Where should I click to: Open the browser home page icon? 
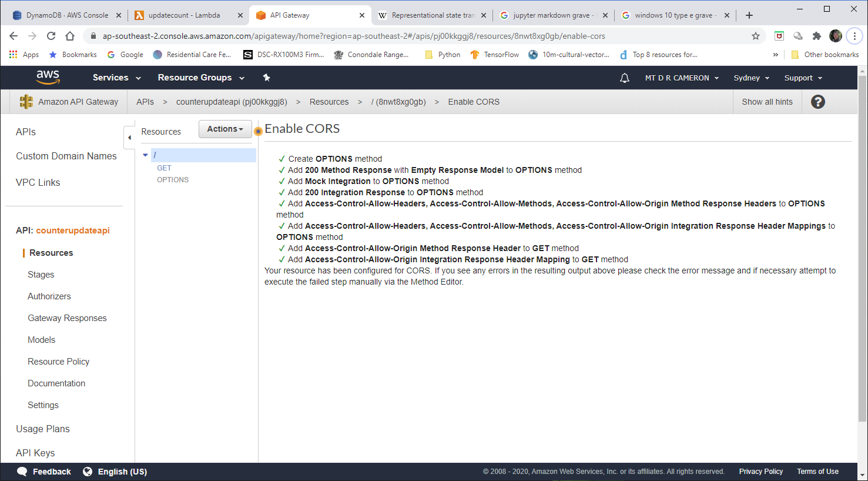coord(70,36)
